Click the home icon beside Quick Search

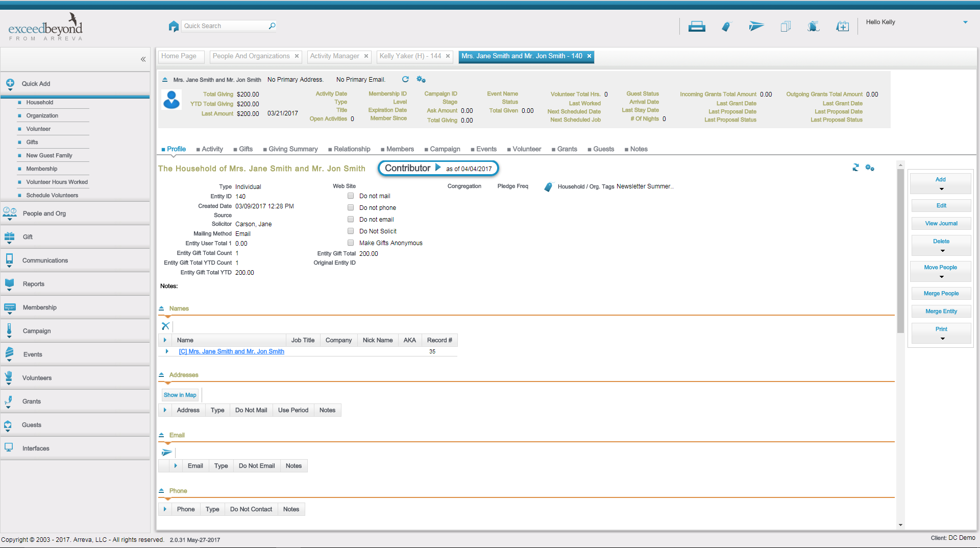(x=174, y=26)
